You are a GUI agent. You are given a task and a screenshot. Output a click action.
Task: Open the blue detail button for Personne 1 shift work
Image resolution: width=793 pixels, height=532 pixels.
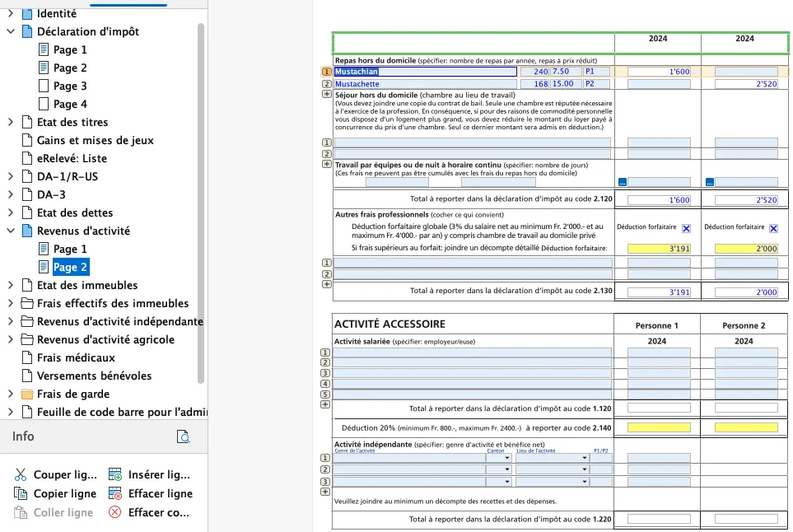coord(623,182)
